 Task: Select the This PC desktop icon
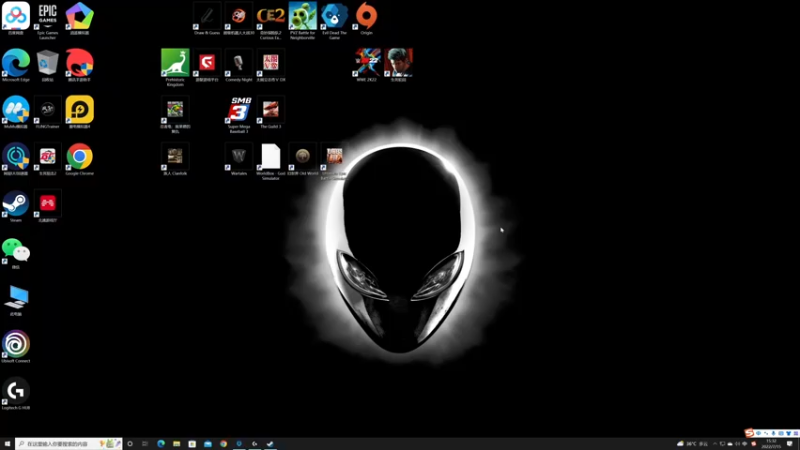click(16, 300)
